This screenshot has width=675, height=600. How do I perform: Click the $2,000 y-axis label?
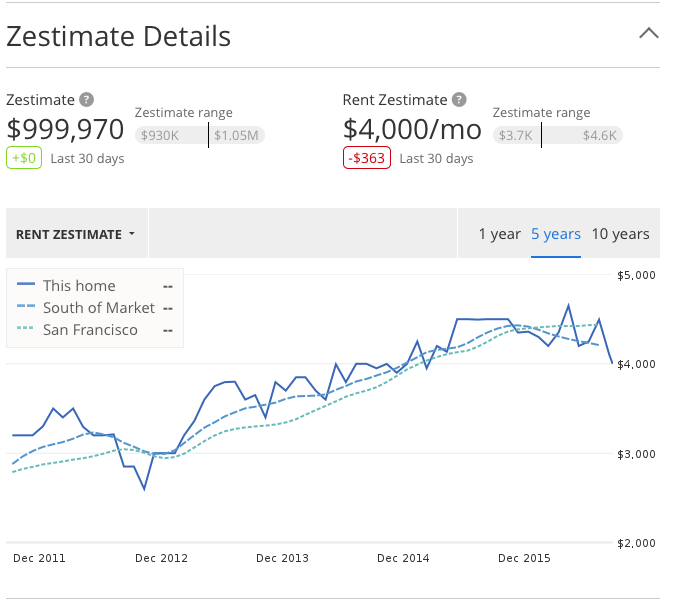point(636,543)
